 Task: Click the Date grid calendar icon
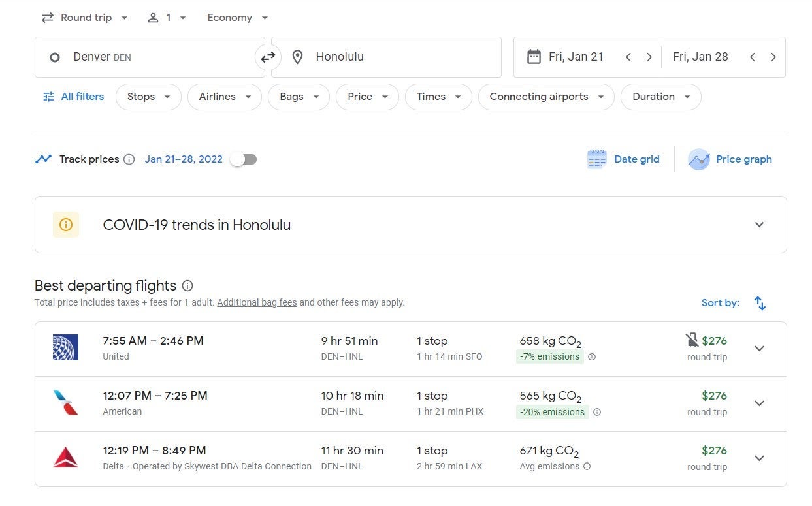(x=596, y=159)
